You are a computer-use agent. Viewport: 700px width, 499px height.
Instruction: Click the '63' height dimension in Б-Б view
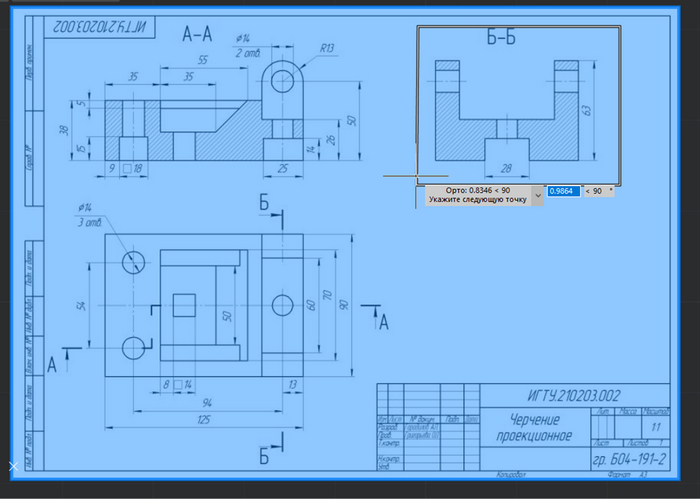pos(587,110)
